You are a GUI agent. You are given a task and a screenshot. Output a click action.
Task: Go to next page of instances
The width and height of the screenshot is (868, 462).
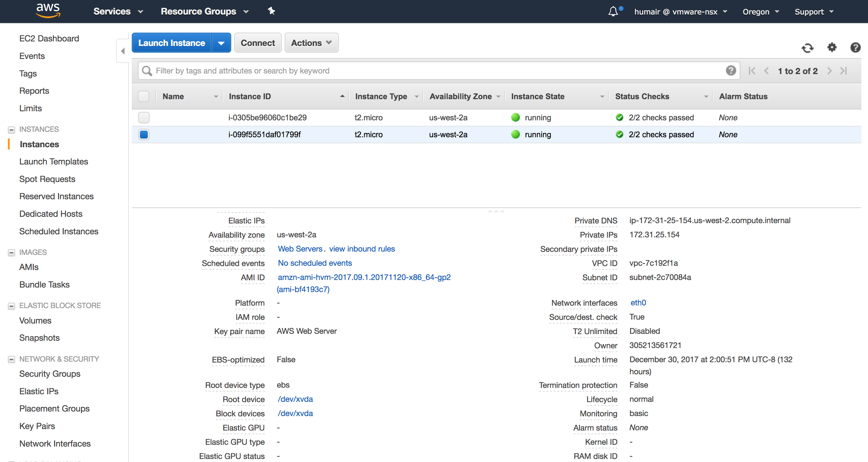coord(829,71)
